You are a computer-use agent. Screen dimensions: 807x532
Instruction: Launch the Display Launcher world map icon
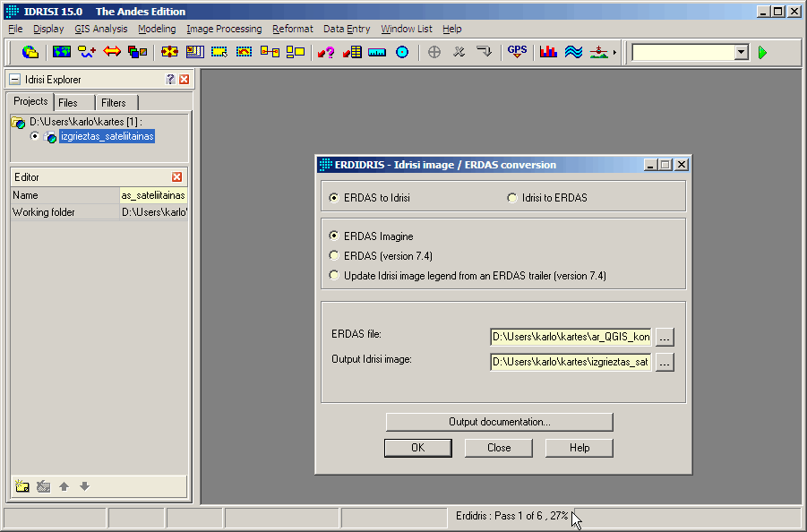61,52
